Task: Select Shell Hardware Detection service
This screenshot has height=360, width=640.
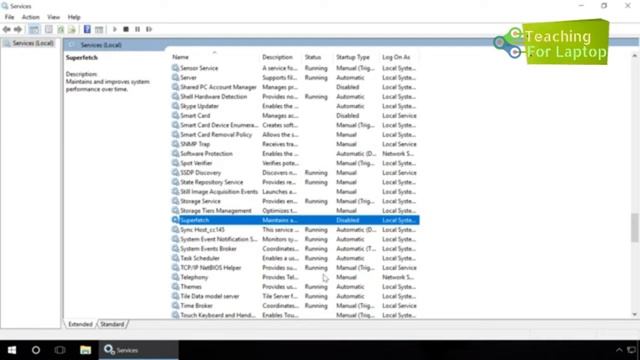Action: (295, 97)
